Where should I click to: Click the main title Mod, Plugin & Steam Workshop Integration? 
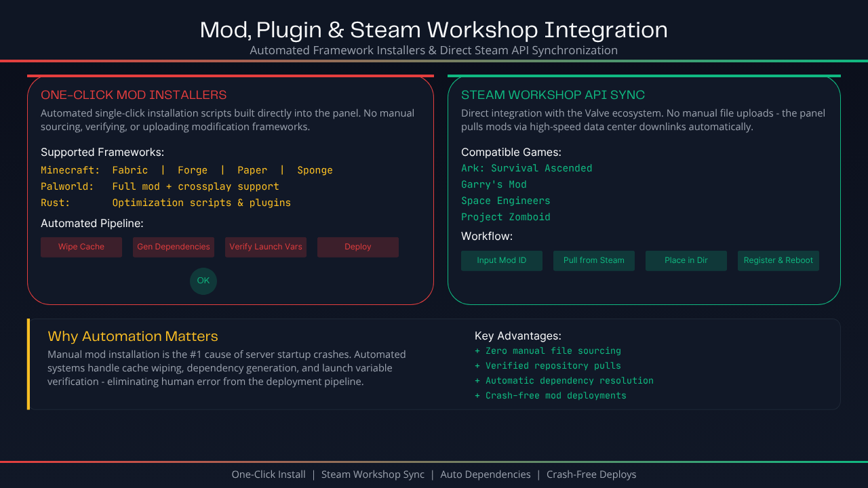(x=434, y=30)
